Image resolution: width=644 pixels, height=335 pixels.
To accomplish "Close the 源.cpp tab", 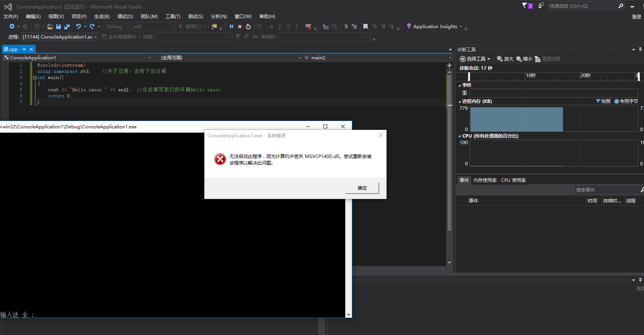I will click(31, 49).
